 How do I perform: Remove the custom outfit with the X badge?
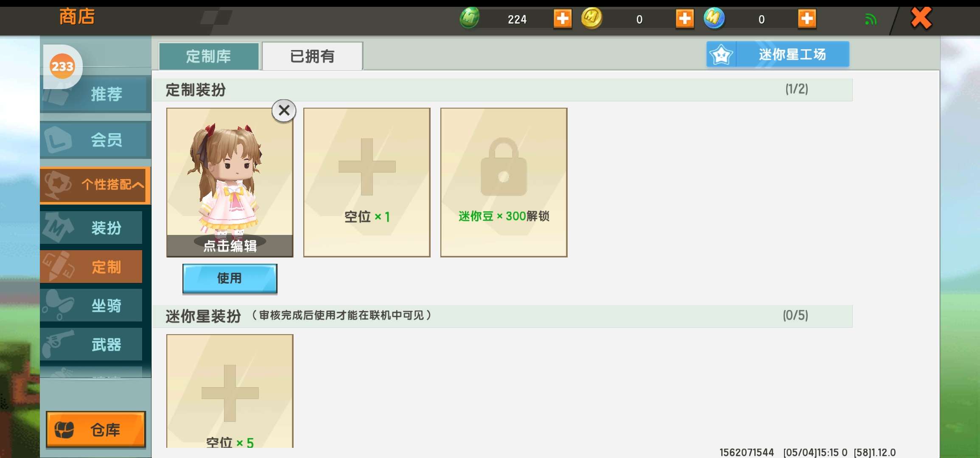[x=284, y=111]
